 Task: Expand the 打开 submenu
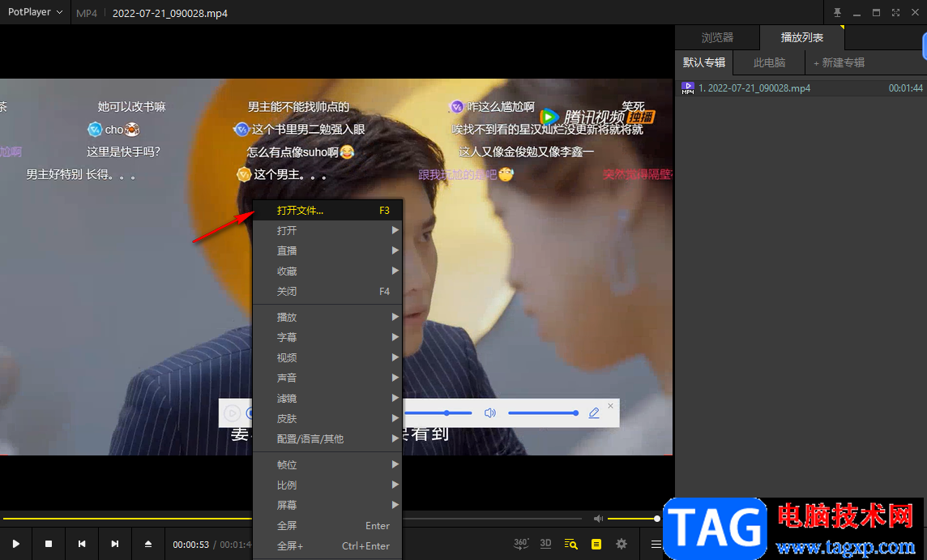327,231
